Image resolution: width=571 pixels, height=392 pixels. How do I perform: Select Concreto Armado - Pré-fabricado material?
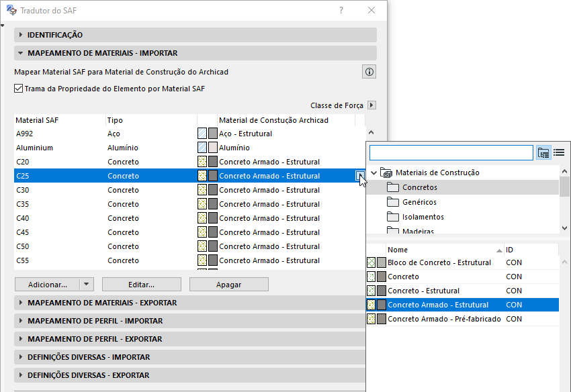(x=462, y=319)
